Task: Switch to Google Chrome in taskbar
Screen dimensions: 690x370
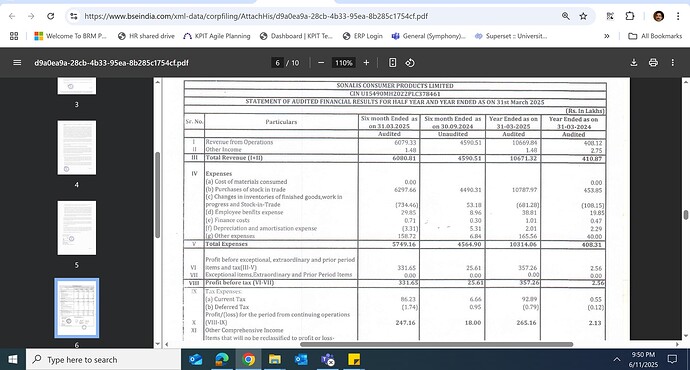Action: (x=248, y=359)
